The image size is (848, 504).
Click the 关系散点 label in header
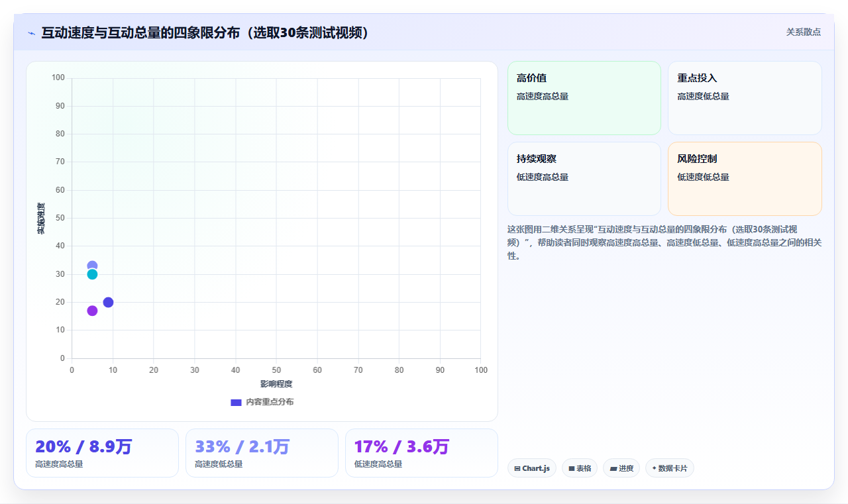click(804, 32)
